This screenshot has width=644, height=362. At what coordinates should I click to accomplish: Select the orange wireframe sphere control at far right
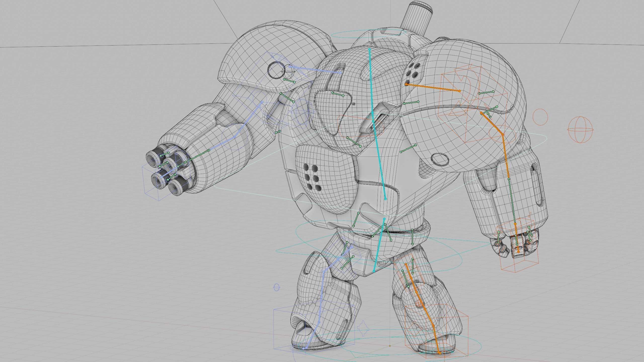tap(580, 129)
